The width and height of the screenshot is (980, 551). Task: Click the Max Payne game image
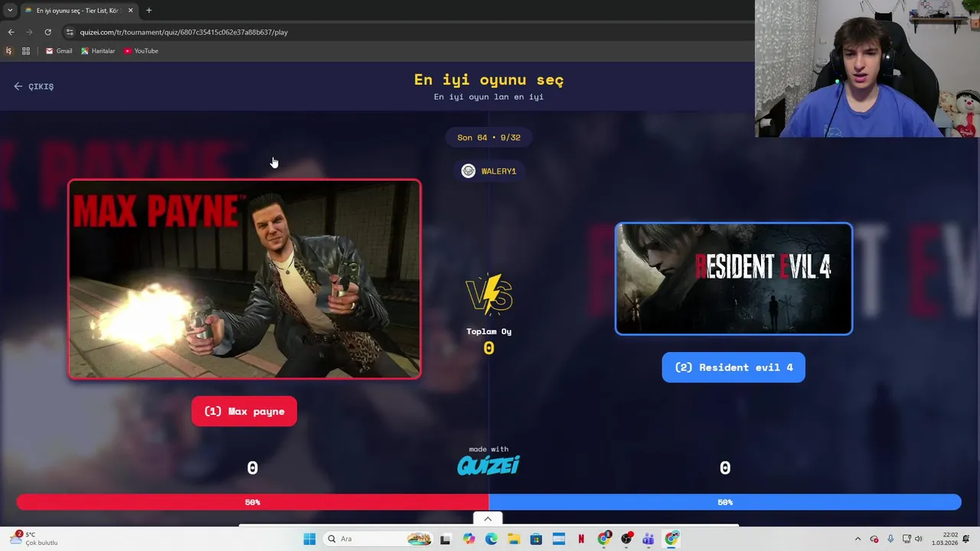[244, 279]
